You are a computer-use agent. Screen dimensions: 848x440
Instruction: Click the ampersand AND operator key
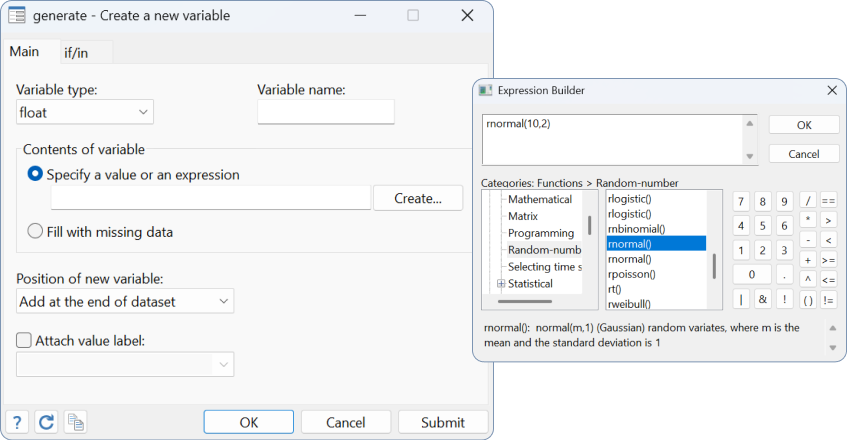[x=762, y=299]
